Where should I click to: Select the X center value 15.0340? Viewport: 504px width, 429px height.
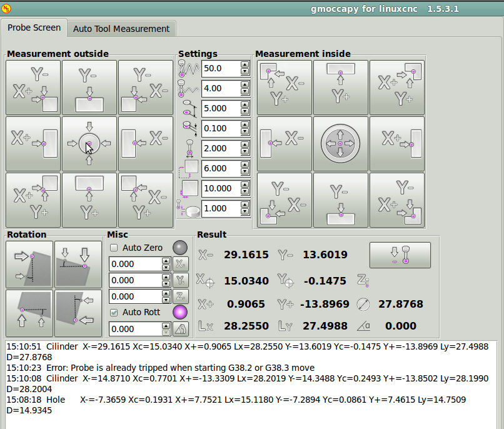click(246, 281)
